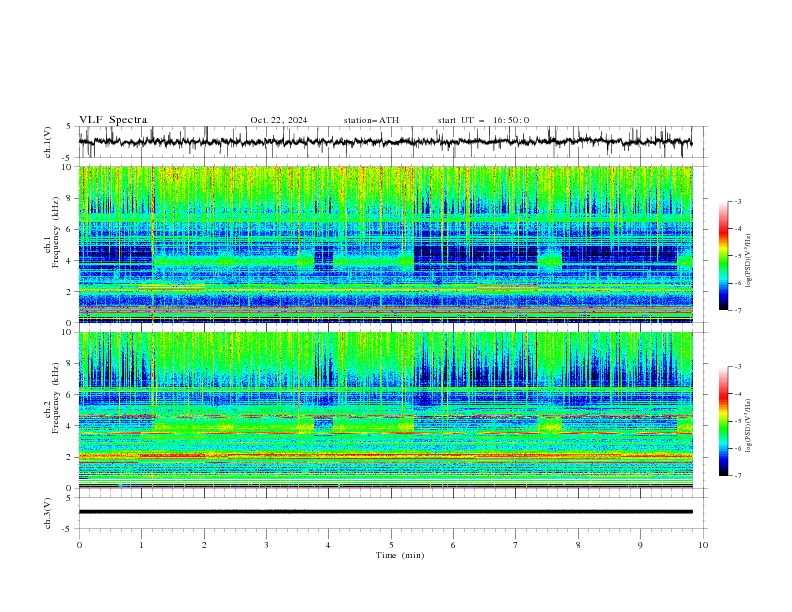This screenshot has height=612, width=792.
Task: Click the ch.1 voltage waveform trace panel
Action: tap(392, 142)
